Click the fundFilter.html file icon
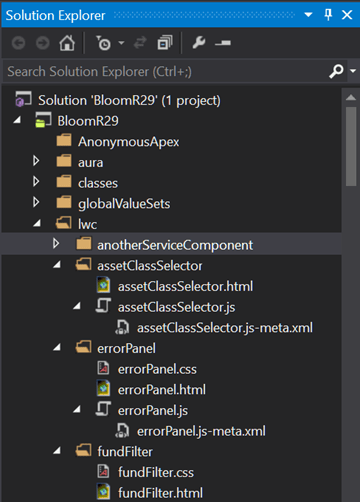The width and height of the screenshot is (360, 502). pos(104,492)
